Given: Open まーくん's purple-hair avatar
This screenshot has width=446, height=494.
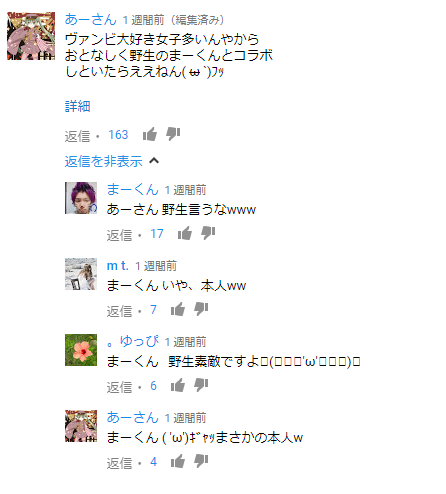Looking at the screenshot, I should (x=81, y=198).
